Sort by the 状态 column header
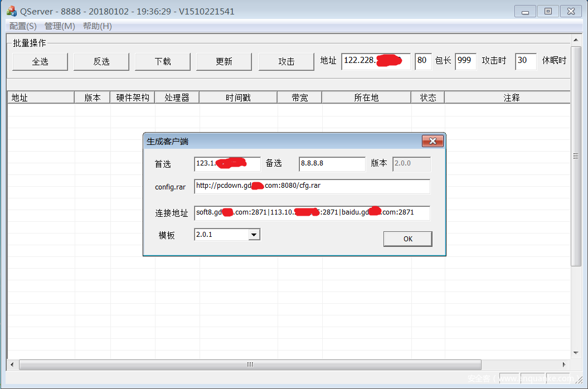Screen dimensions: 588x389 (428, 98)
